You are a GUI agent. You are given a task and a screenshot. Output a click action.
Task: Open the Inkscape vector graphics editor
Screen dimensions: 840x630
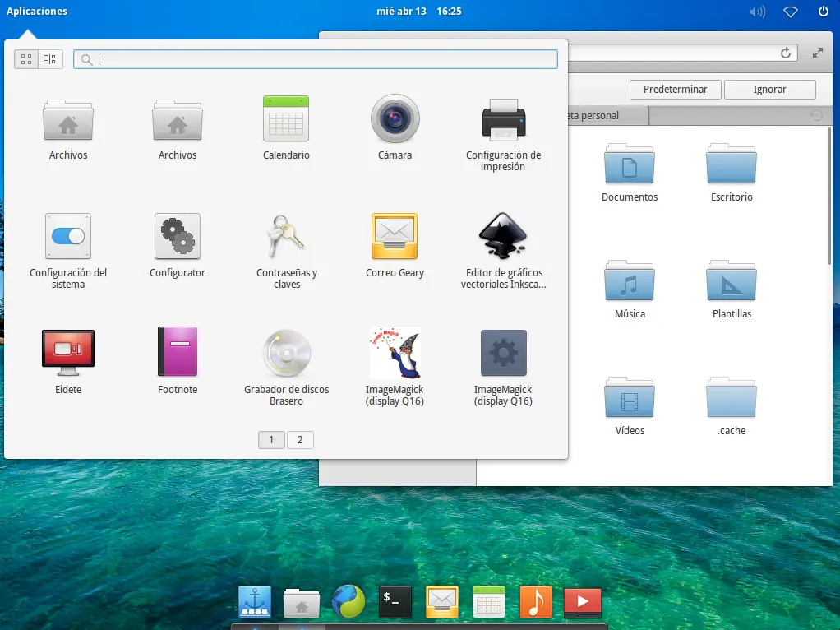pos(504,236)
